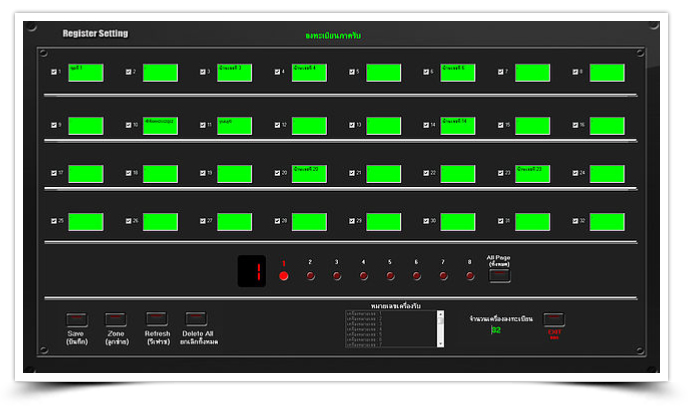
Task: Click the green field of register 14
Action: tap(457, 125)
